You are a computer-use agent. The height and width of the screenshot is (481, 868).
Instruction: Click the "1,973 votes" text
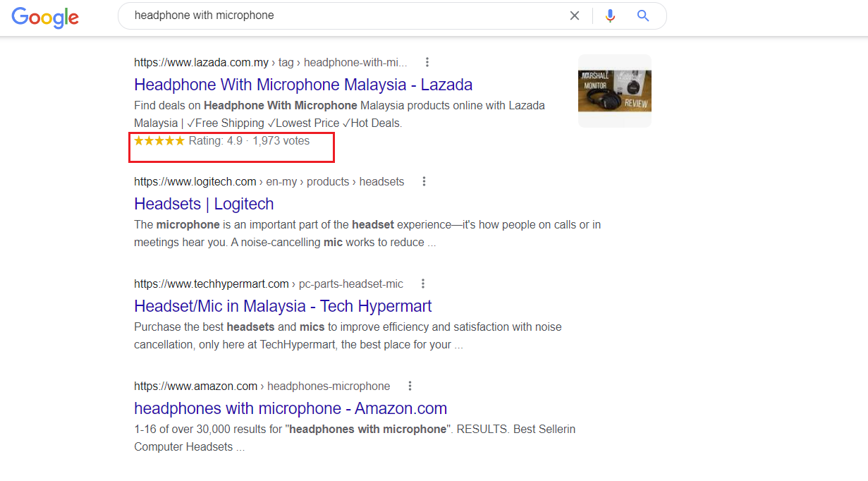coord(281,140)
